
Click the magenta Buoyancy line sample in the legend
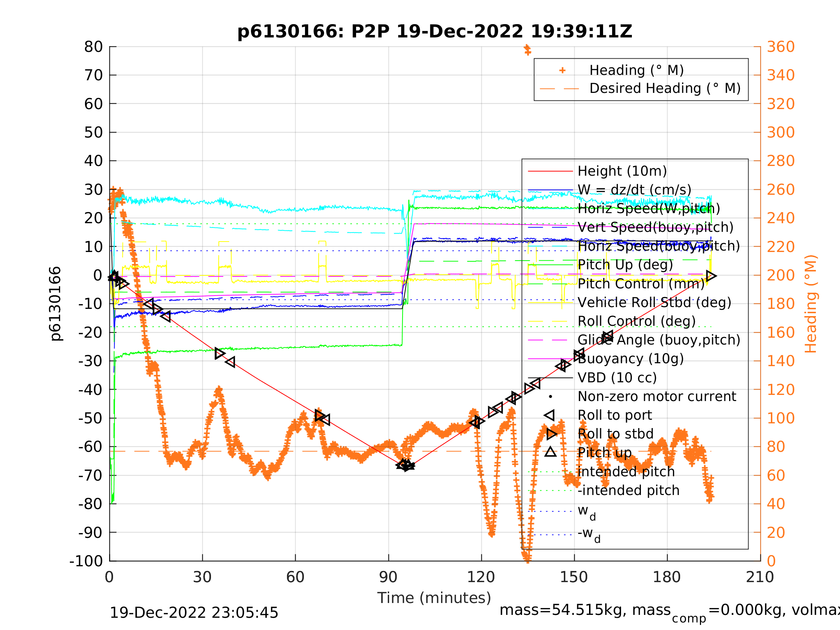click(550, 359)
